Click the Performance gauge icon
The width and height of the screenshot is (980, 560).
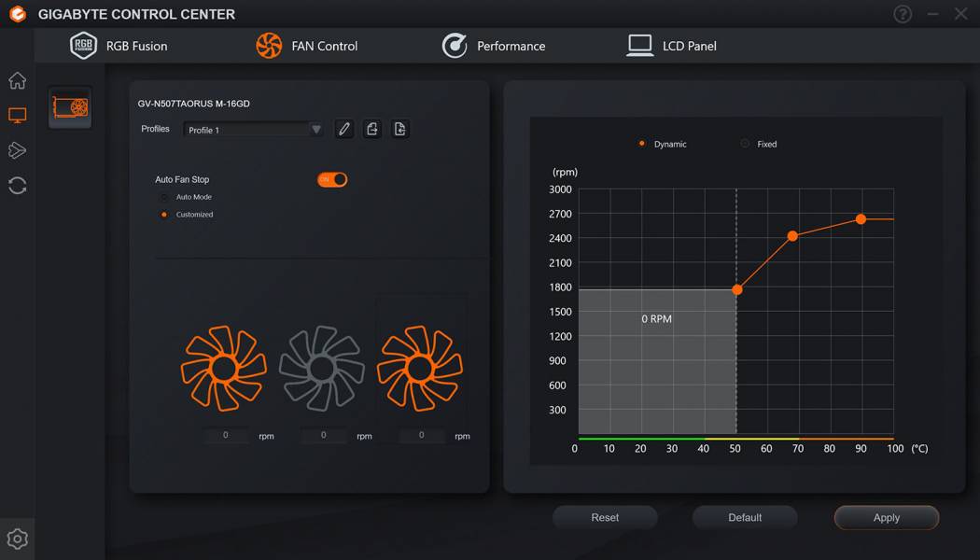click(x=455, y=46)
